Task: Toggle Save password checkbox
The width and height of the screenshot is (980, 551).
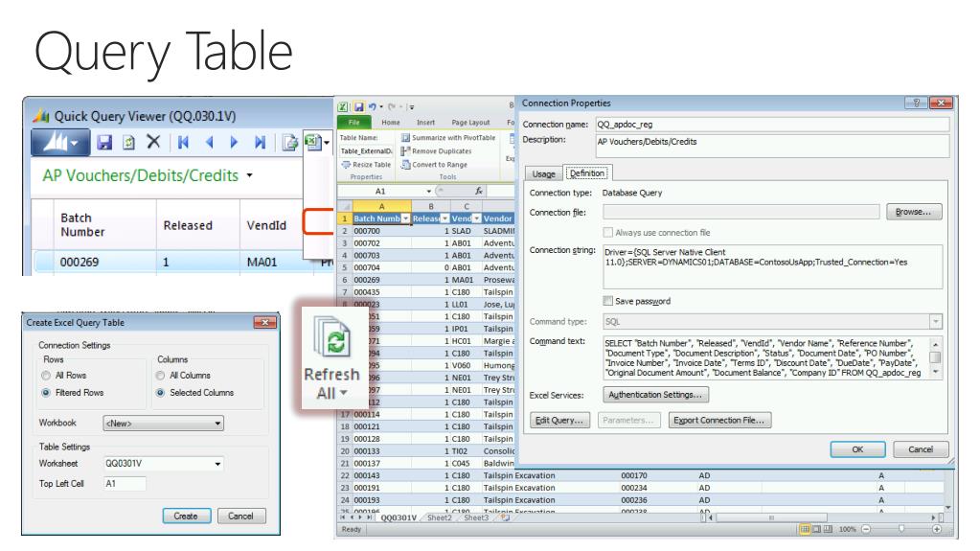Action: pos(607,301)
